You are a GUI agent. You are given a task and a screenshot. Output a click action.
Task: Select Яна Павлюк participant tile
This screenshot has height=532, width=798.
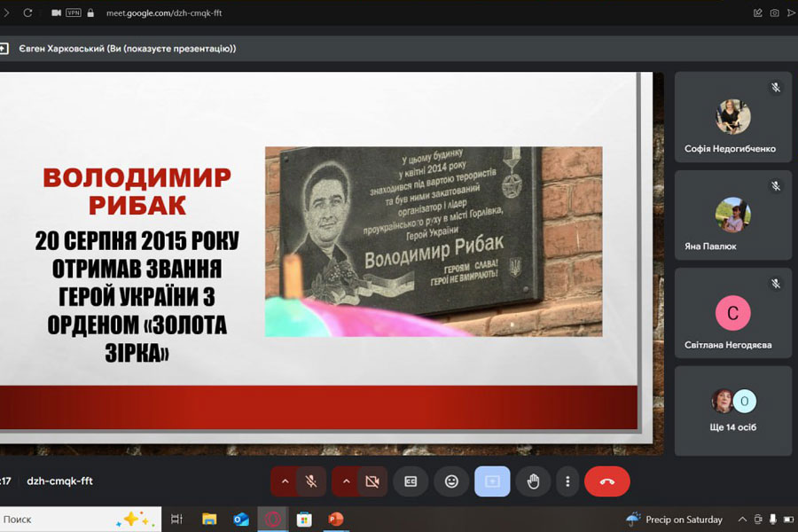tap(733, 215)
